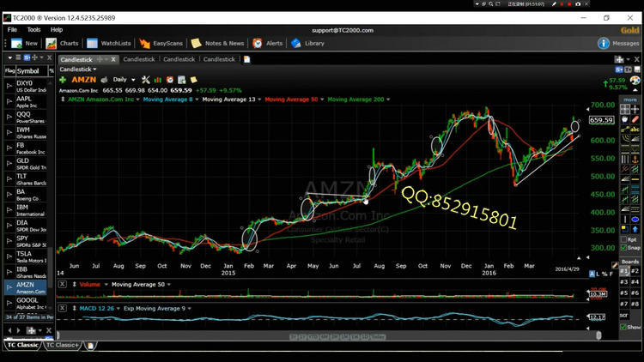This screenshot has width=644, height=362.
Task: Toggle the Snap checkbox
Action: tap(624, 248)
